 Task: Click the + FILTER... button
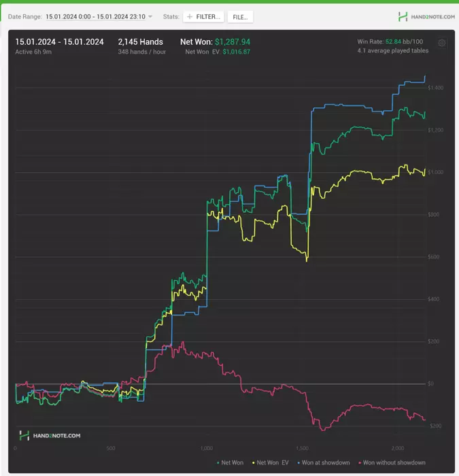203,17
